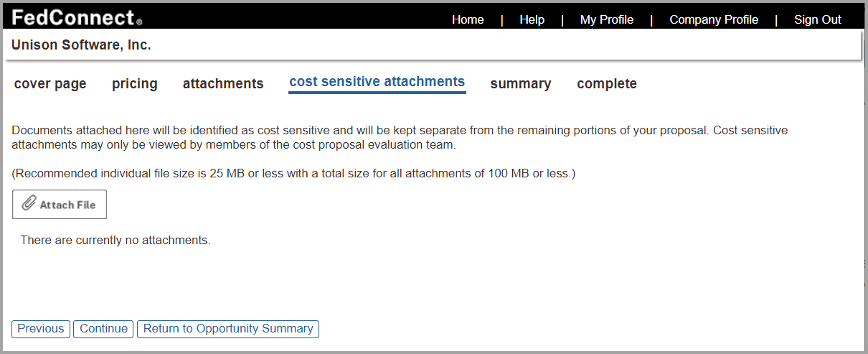Select the cost sensitive attachments tab

click(x=377, y=82)
